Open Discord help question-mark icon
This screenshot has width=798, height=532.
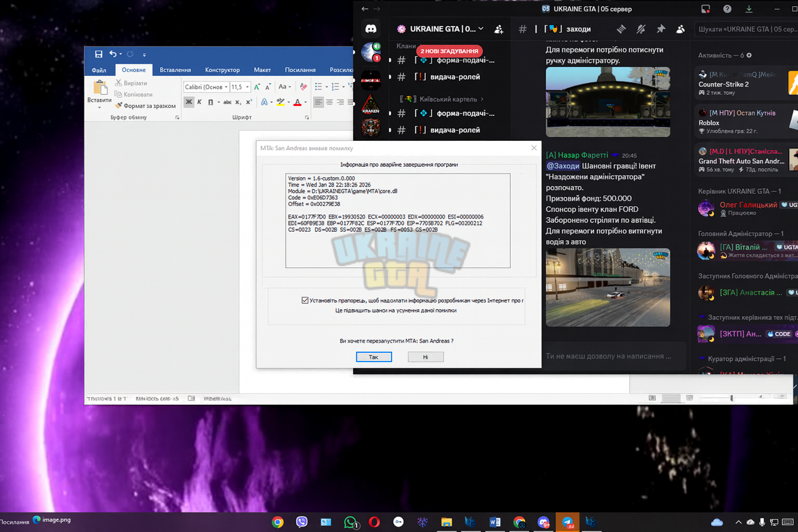[727, 9]
